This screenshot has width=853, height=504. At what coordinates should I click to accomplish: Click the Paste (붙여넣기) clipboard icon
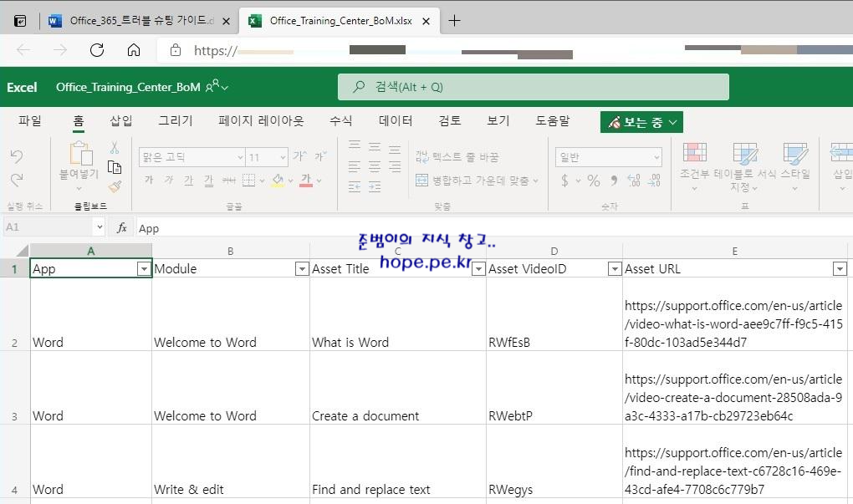click(80, 153)
